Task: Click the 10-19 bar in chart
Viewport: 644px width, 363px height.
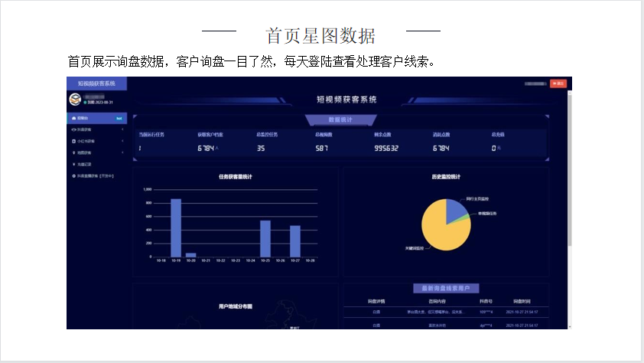Action: click(176, 227)
